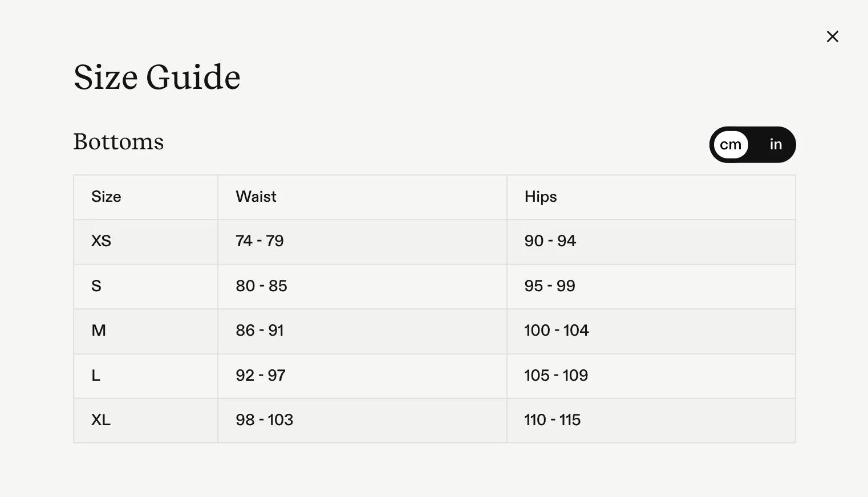Click the XS hips value 90 - 94
The height and width of the screenshot is (497, 868).
click(x=550, y=241)
